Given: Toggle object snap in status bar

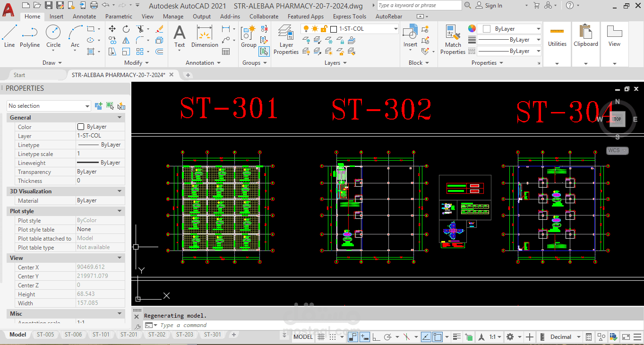Looking at the screenshot, I should click(438, 337).
